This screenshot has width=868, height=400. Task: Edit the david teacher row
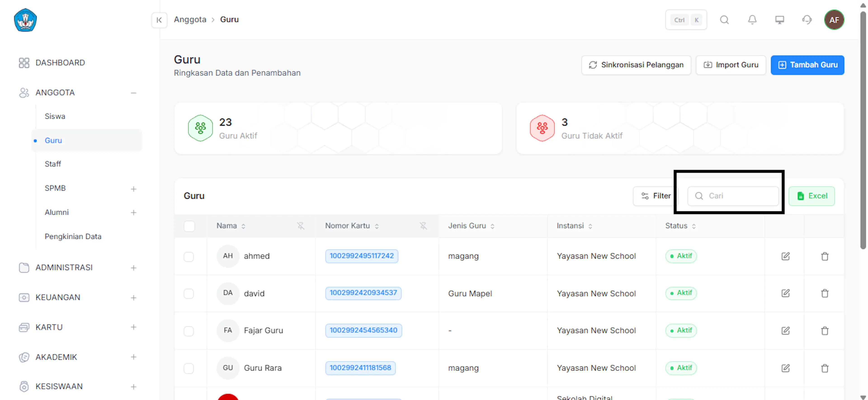(785, 293)
